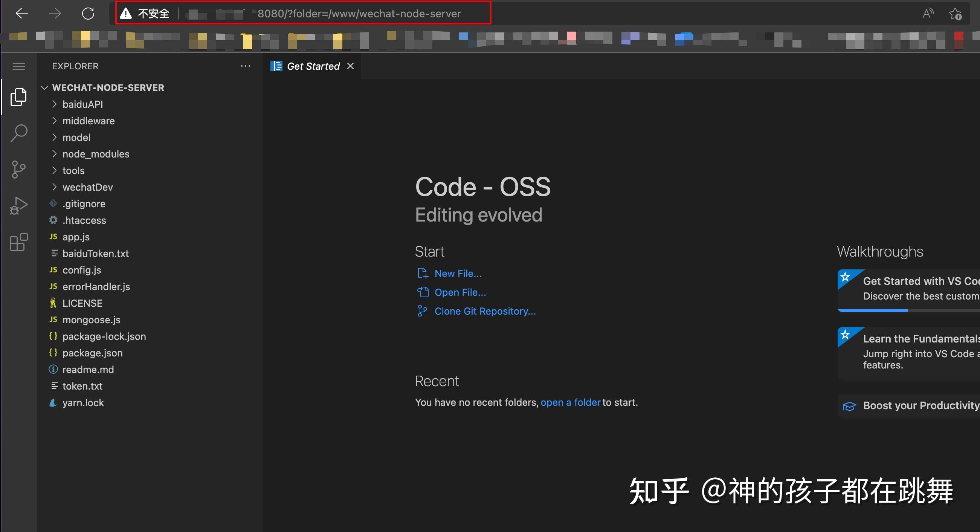Click the browser back arrow
The width and height of the screenshot is (980, 532).
coord(22,14)
